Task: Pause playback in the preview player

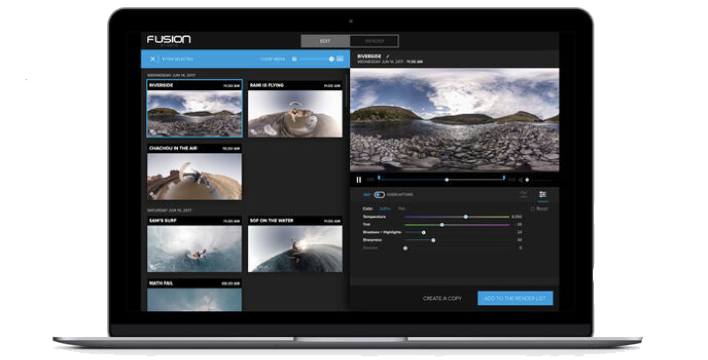Action: point(359,180)
